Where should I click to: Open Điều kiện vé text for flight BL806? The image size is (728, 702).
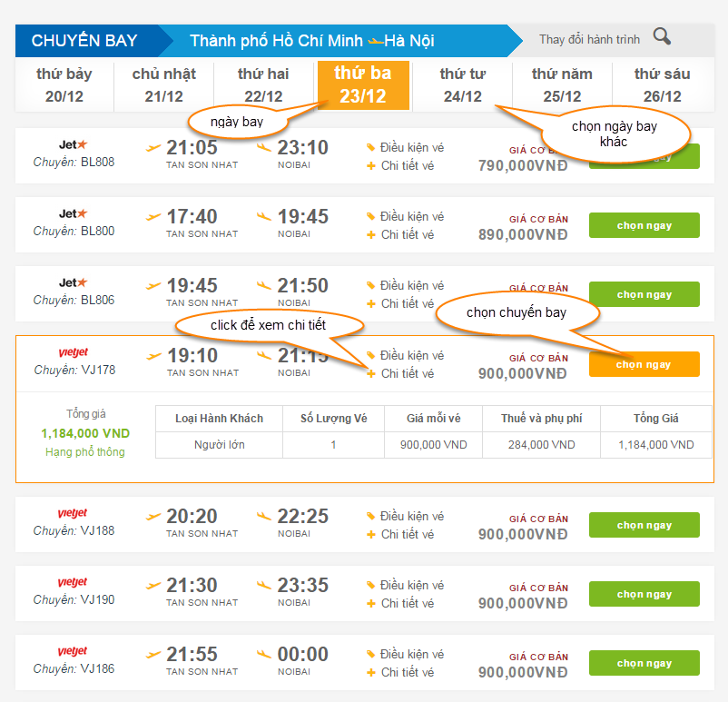(412, 285)
